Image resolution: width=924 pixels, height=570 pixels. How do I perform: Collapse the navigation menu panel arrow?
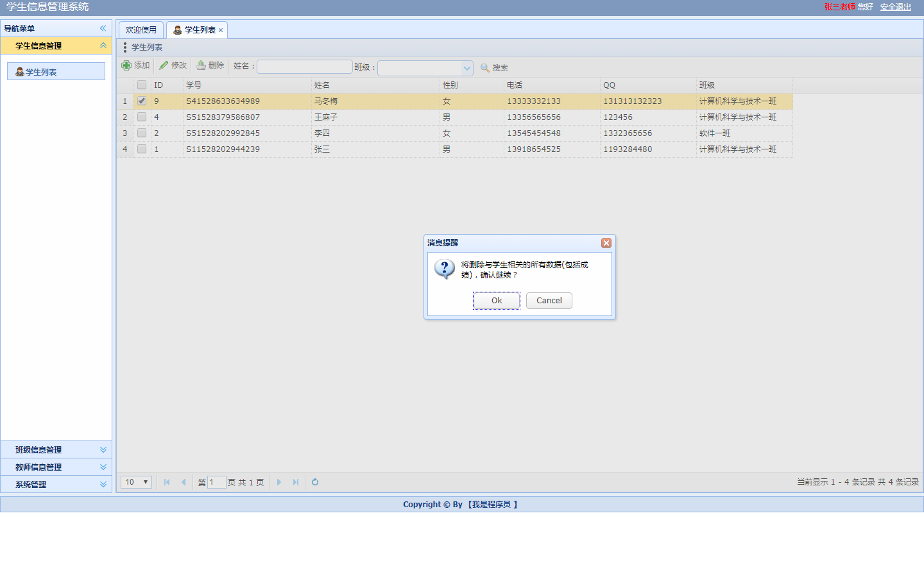pyautogui.click(x=103, y=28)
